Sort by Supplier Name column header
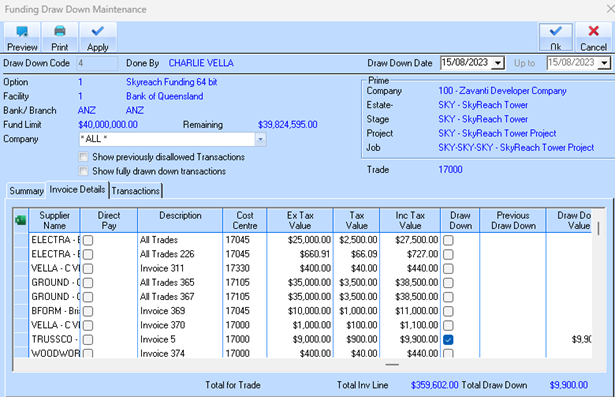Viewport: 615px width, 397px height. pyautogui.click(x=55, y=220)
